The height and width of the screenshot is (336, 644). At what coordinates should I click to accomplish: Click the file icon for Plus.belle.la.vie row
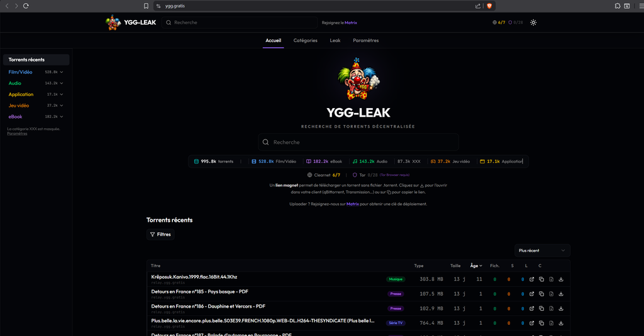551,323
